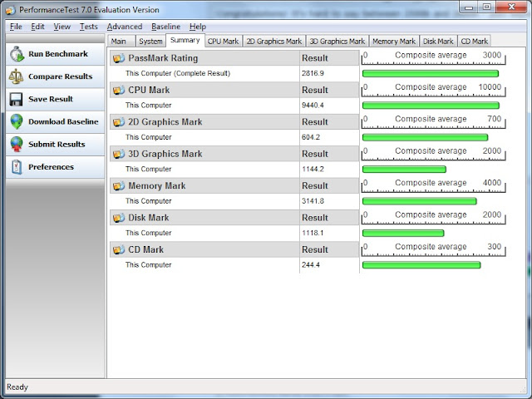This screenshot has height=399, width=532.
Task: Switch to the Disk Mark tab
Action: pos(438,42)
